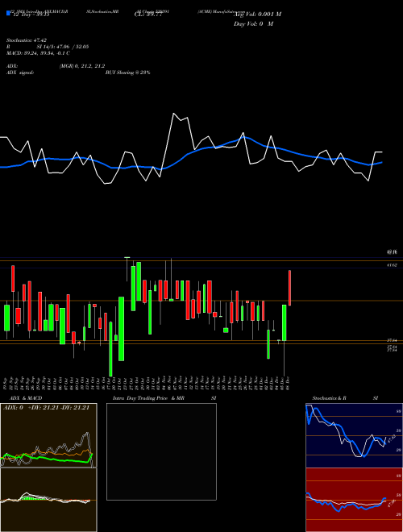Click the highest peak of the white price line

[x=173, y=114]
